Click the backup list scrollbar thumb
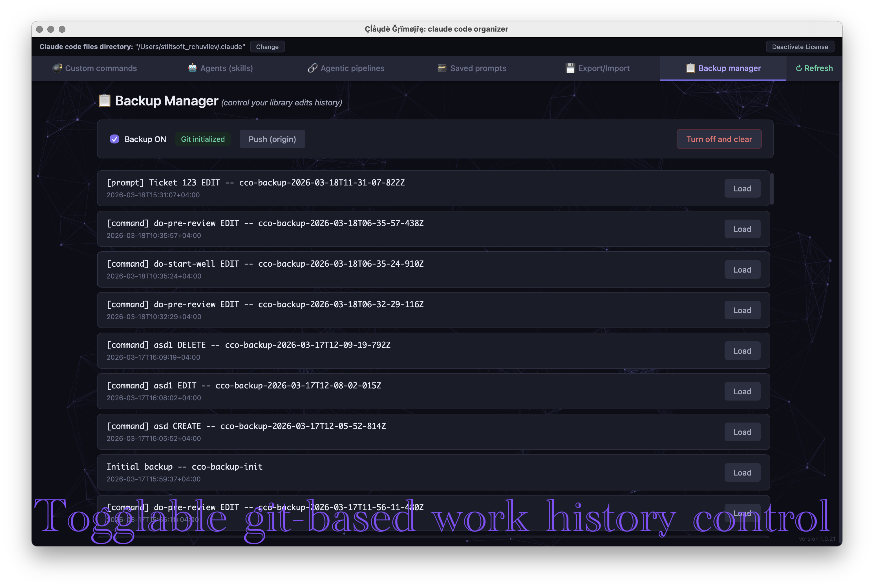Screen dimensions: 874x588 (x=772, y=189)
